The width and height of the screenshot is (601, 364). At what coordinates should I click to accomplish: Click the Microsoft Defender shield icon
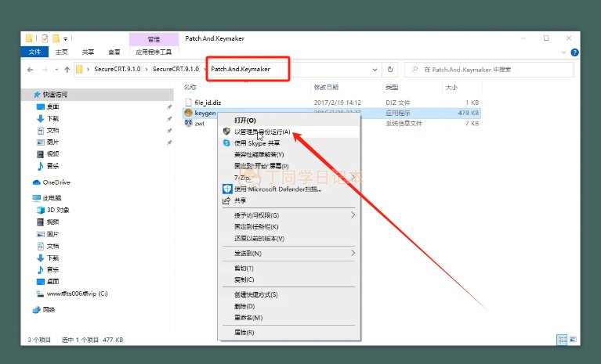click(x=227, y=189)
